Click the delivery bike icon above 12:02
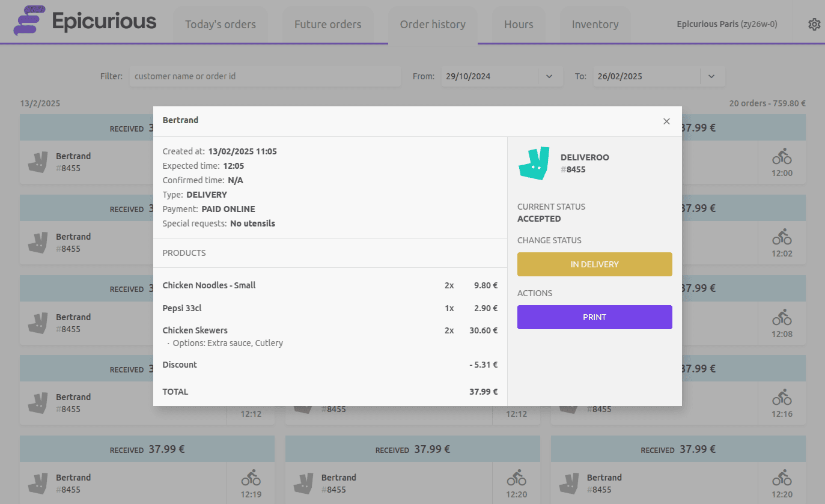 coord(782,237)
